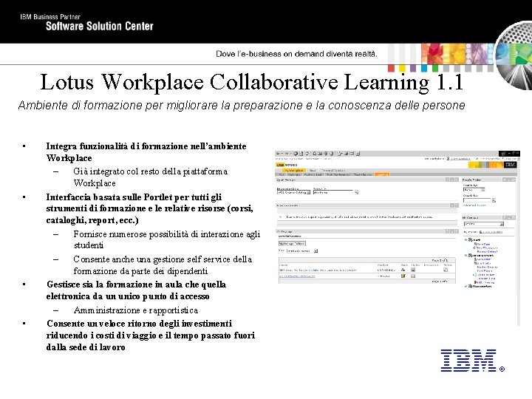This screenshot has width=532, height=399.
Task: Click the People Finder search icon
Action: click(x=494, y=200)
